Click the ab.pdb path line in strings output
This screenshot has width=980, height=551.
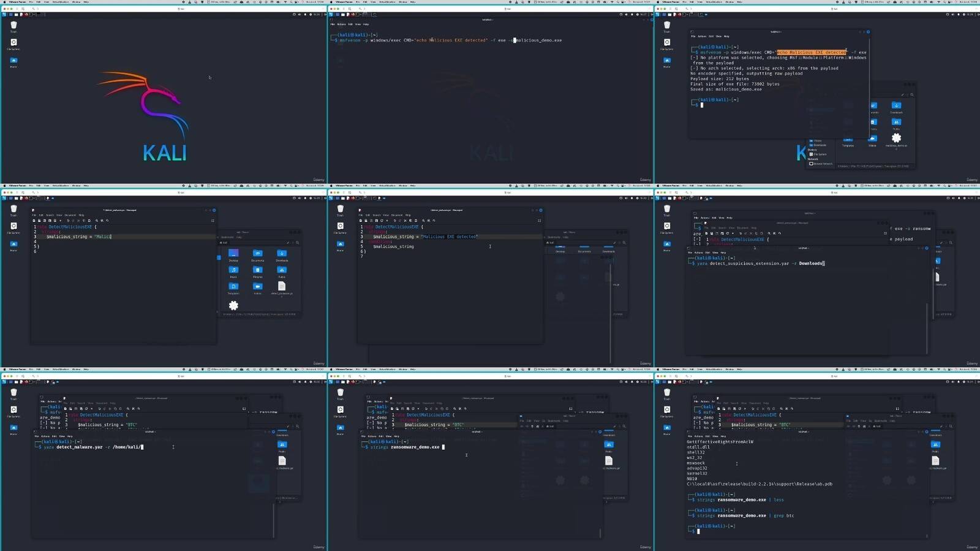(759, 484)
